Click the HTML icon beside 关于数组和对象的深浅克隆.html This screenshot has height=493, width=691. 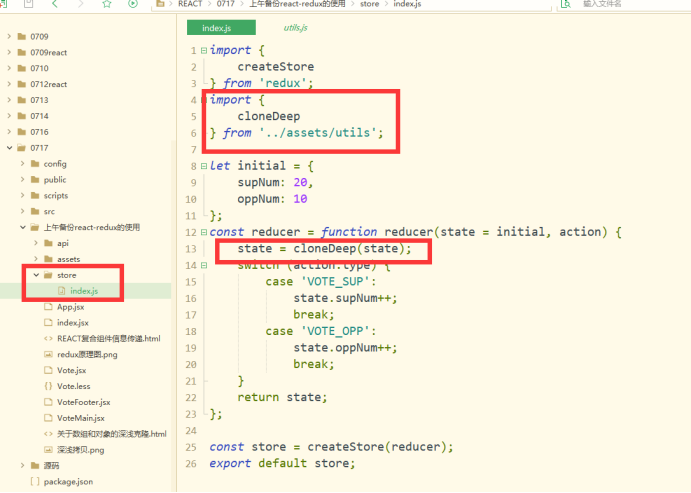(x=48, y=434)
